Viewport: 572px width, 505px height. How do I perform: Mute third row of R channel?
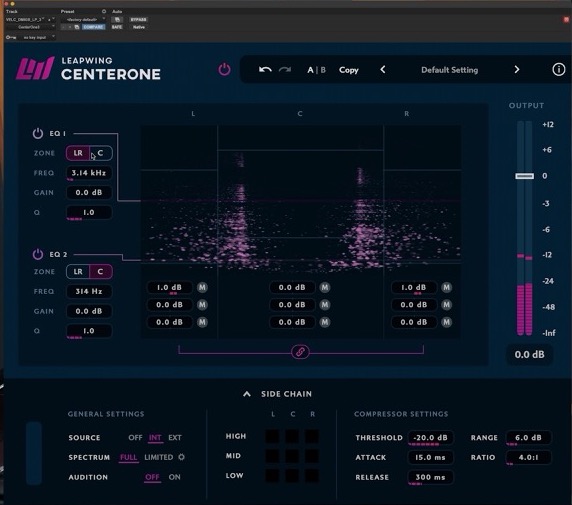(447, 322)
